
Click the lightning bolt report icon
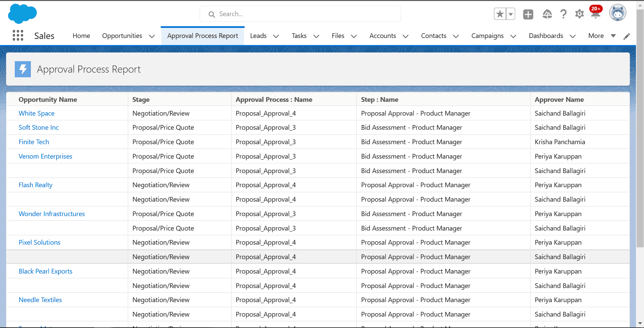coord(23,69)
